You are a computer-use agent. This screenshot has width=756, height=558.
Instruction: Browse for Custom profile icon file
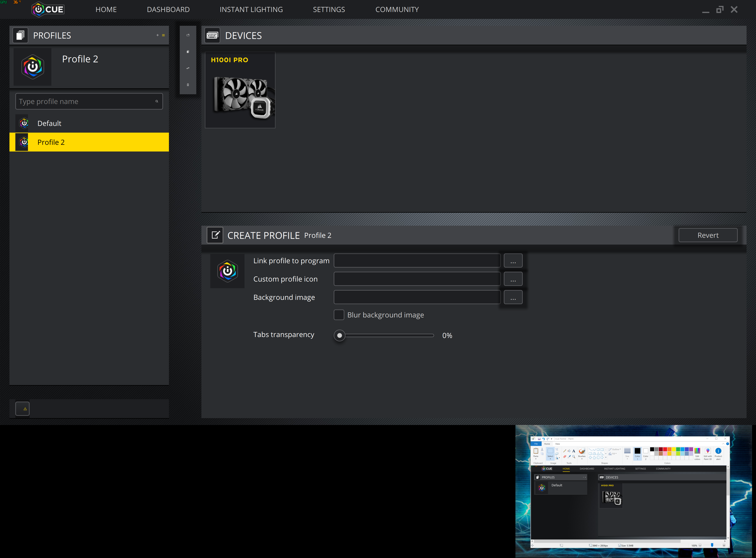pos(513,279)
